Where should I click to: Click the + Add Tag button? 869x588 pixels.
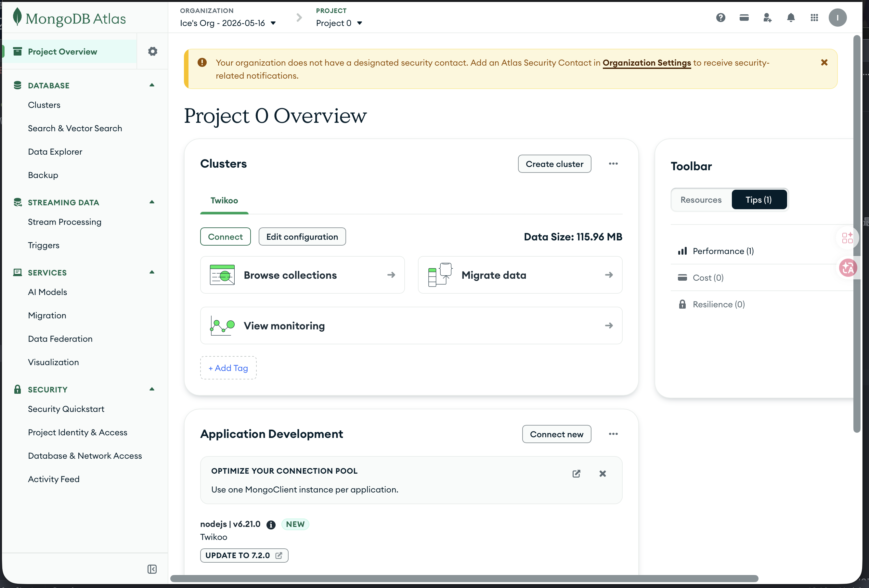pyautogui.click(x=228, y=368)
